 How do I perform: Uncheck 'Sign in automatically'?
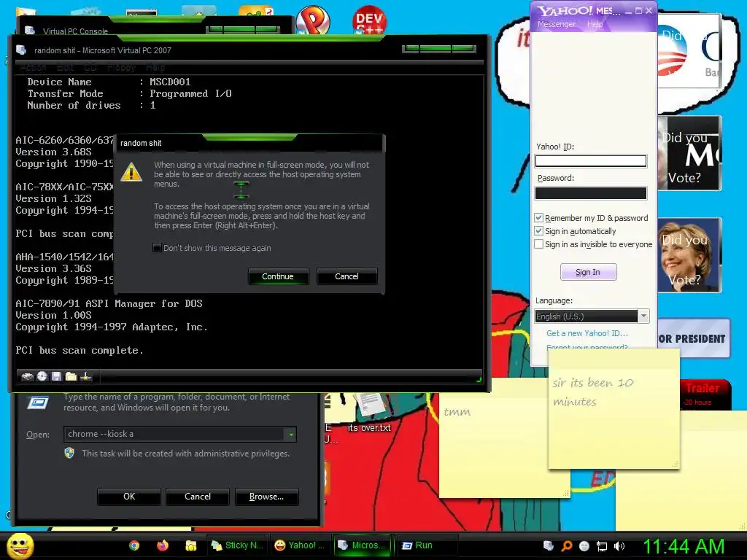click(x=539, y=231)
